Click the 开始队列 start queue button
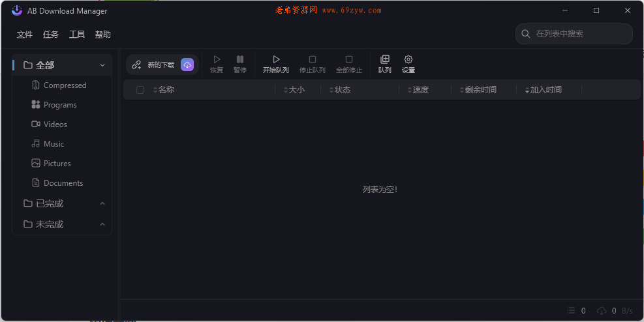 [x=276, y=65]
